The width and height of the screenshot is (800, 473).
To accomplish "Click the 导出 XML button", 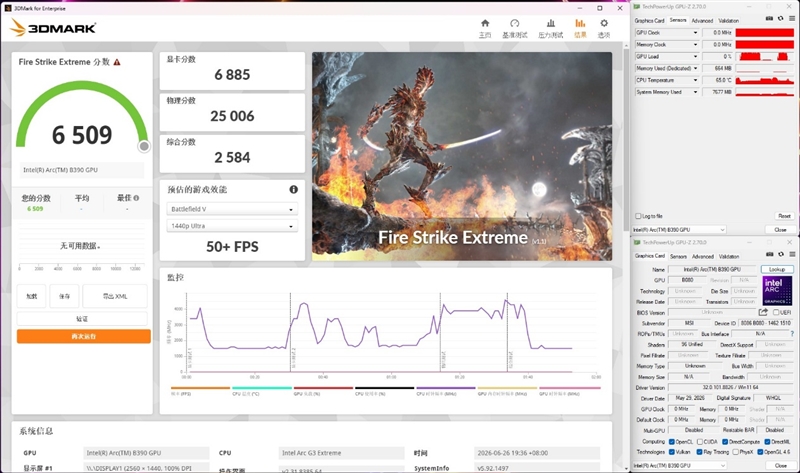I will [x=115, y=296].
